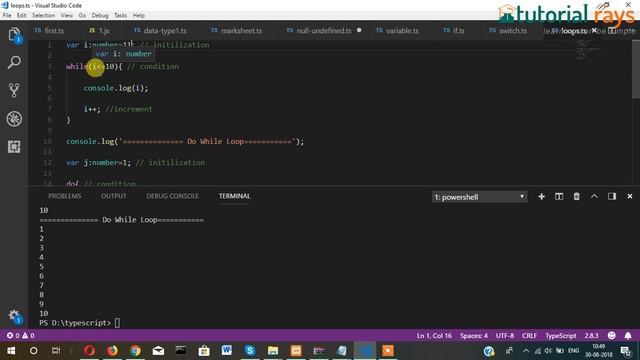Image resolution: width=640 pixels, height=360 pixels.
Task: Open the Go menu
Action: [x=82, y=16]
